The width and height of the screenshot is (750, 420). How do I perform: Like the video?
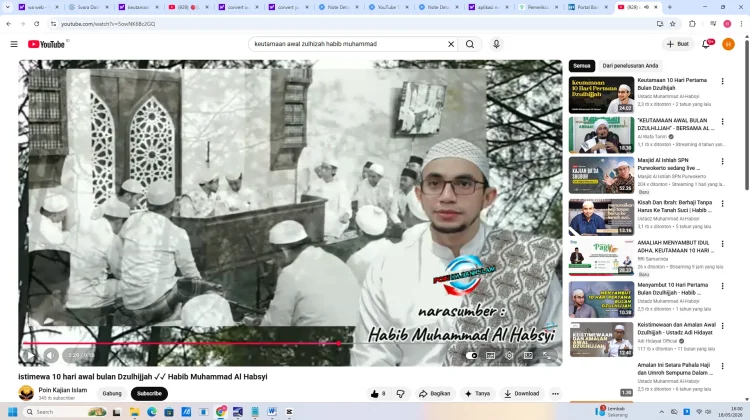pos(377,394)
